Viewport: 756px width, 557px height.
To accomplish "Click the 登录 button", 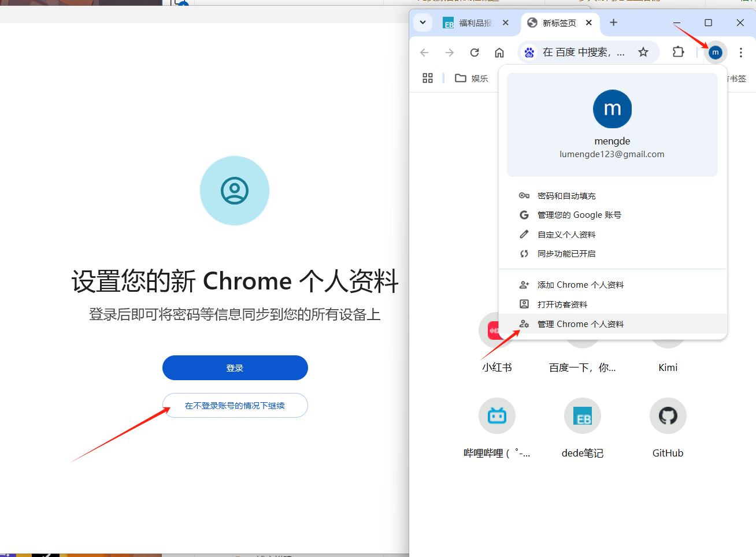I will (x=235, y=367).
